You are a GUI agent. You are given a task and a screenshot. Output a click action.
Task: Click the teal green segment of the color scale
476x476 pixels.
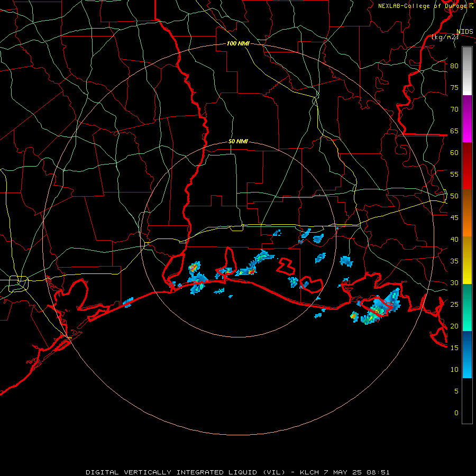[x=467, y=307]
